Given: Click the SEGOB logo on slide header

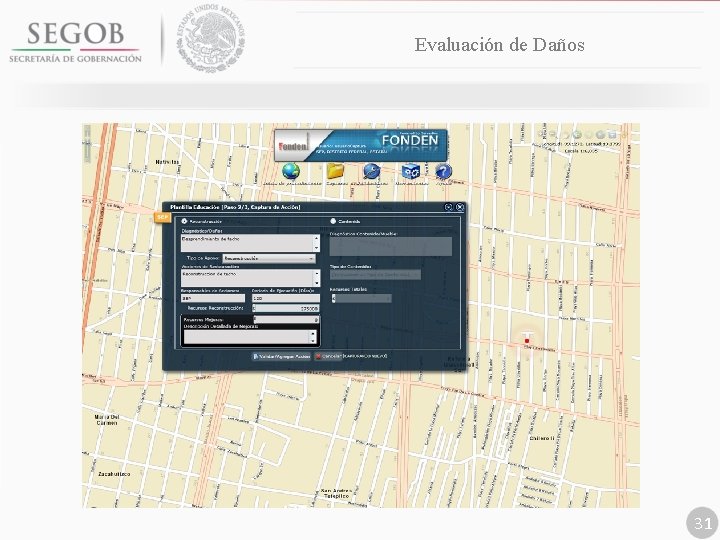Looking at the screenshot, I should coord(75,42).
